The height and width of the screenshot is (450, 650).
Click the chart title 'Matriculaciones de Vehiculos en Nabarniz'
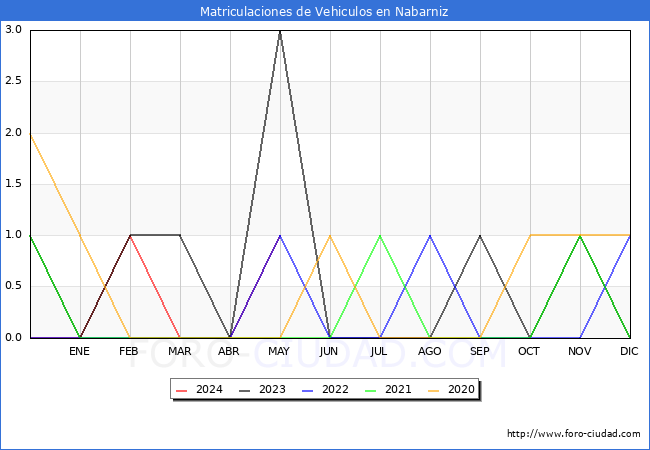coord(324,11)
